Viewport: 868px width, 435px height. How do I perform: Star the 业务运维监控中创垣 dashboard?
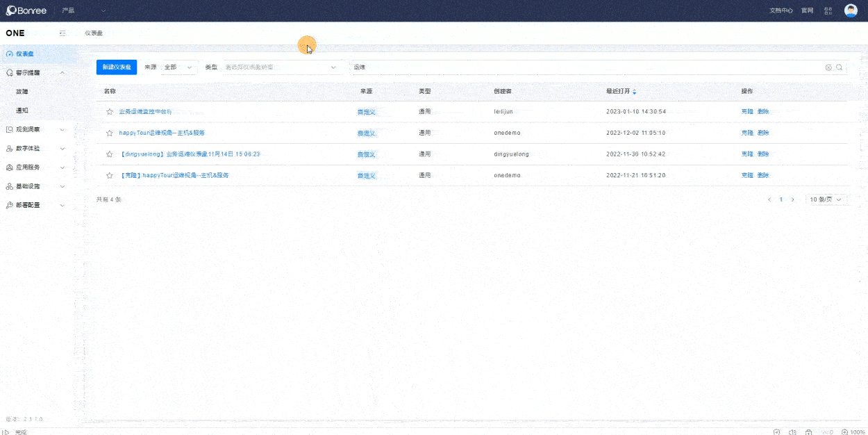tap(109, 112)
